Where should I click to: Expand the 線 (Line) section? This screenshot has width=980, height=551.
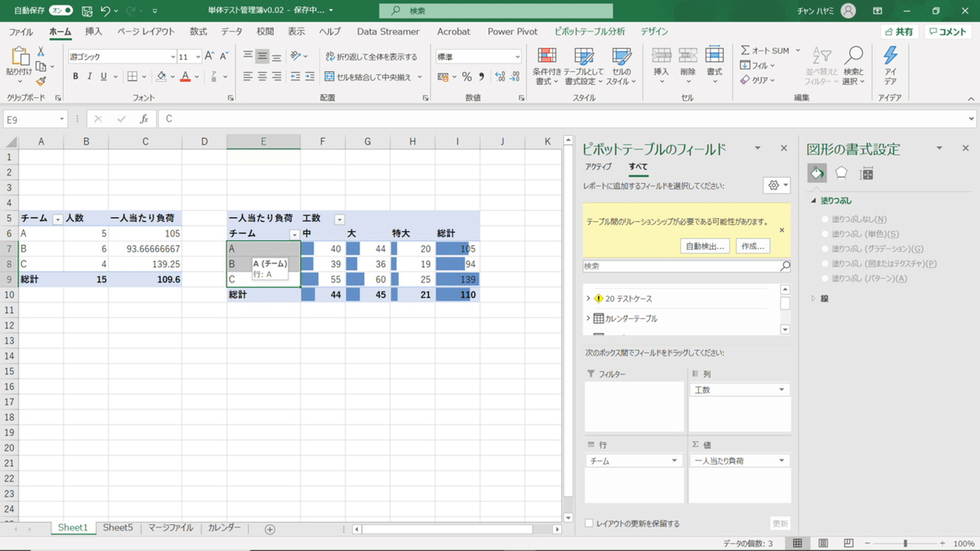coord(814,298)
